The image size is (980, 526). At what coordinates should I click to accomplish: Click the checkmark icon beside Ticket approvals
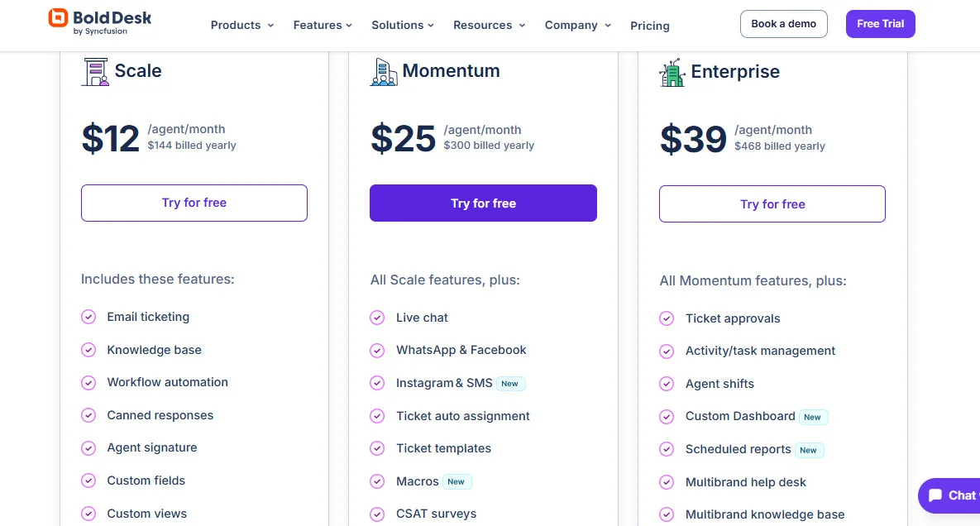point(667,318)
